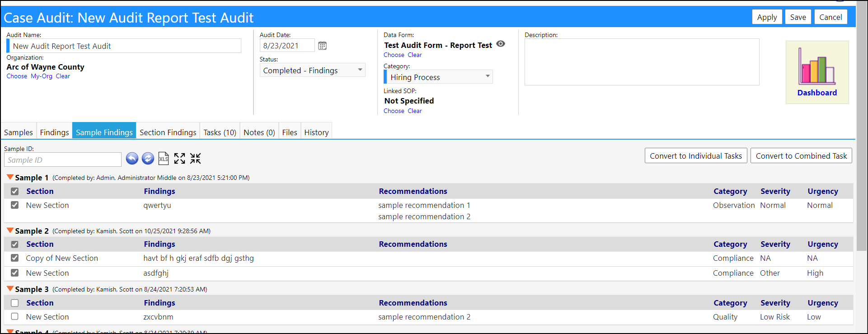Click the Audit Date input field
Screen dimensions: 868x334
pyautogui.click(x=287, y=46)
